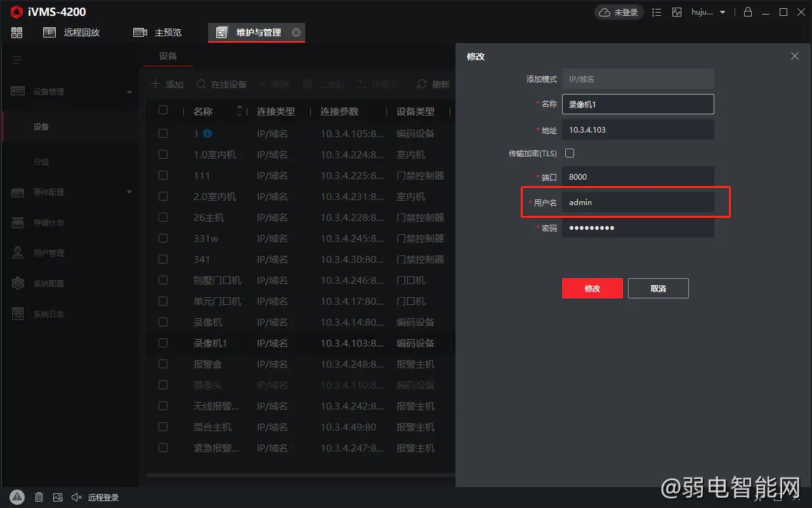Check the box for device 别墅门口机

[163, 280]
